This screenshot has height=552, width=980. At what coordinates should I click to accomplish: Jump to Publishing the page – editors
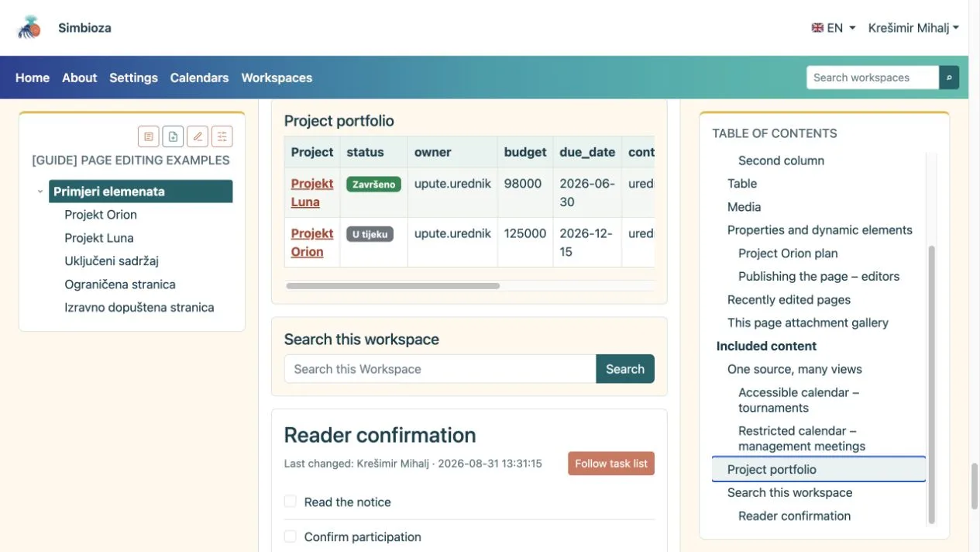(x=819, y=276)
